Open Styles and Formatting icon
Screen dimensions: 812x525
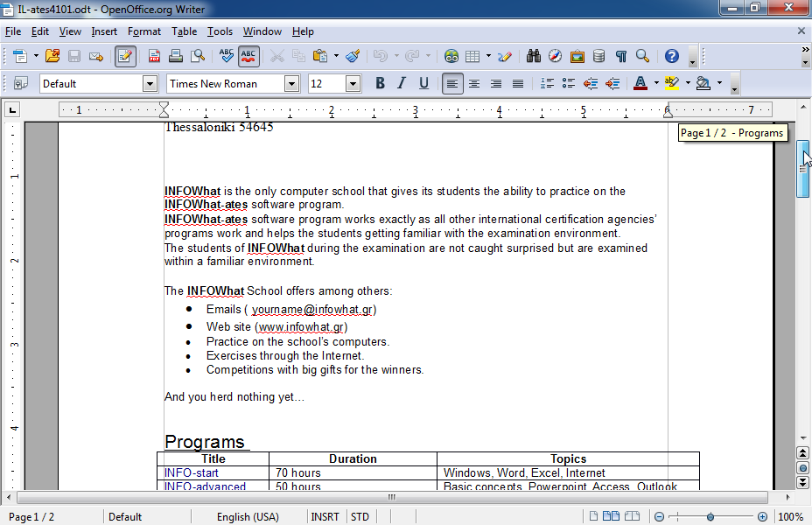coord(21,83)
